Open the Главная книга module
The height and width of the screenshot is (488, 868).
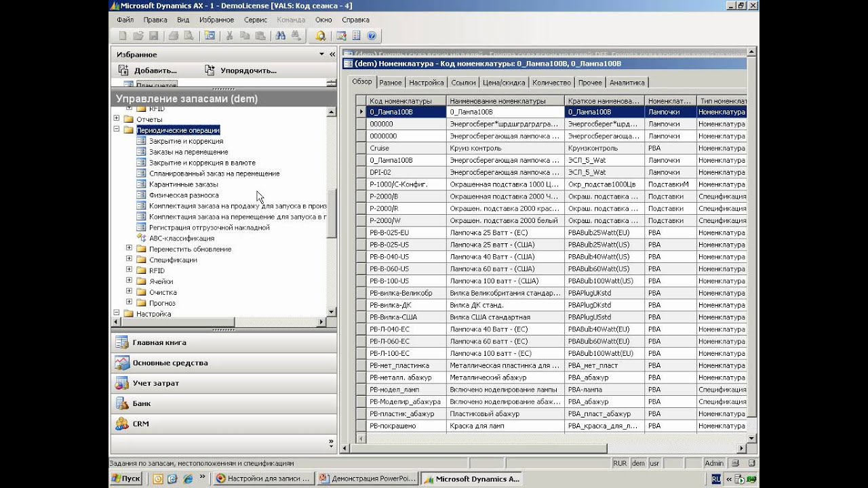[223, 342]
